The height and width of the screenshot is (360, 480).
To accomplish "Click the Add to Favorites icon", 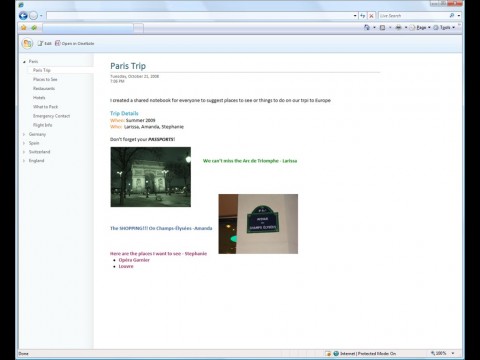I will point(34,28).
